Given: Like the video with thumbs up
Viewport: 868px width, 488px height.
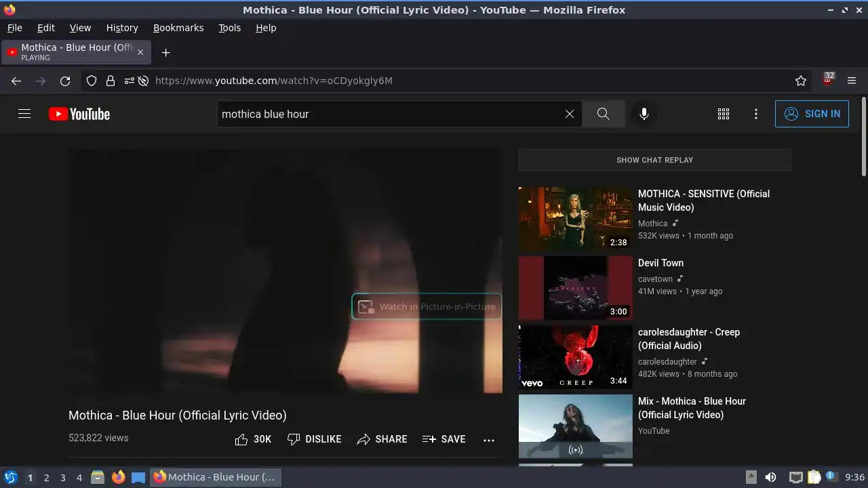Looking at the screenshot, I should click(253, 439).
